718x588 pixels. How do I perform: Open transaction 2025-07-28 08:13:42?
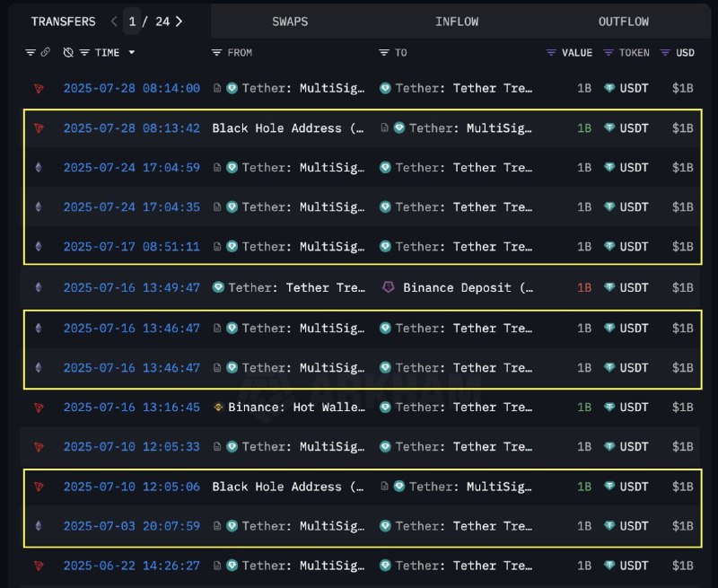tap(131, 127)
